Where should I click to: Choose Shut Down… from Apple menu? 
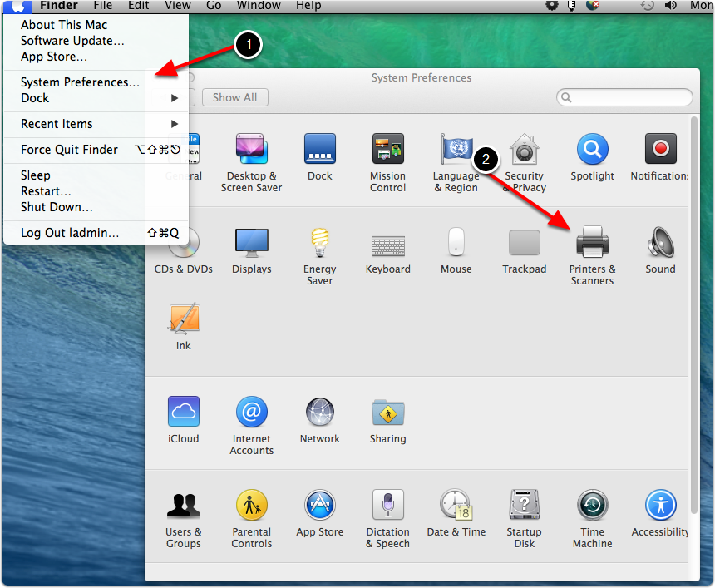tap(96, 207)
